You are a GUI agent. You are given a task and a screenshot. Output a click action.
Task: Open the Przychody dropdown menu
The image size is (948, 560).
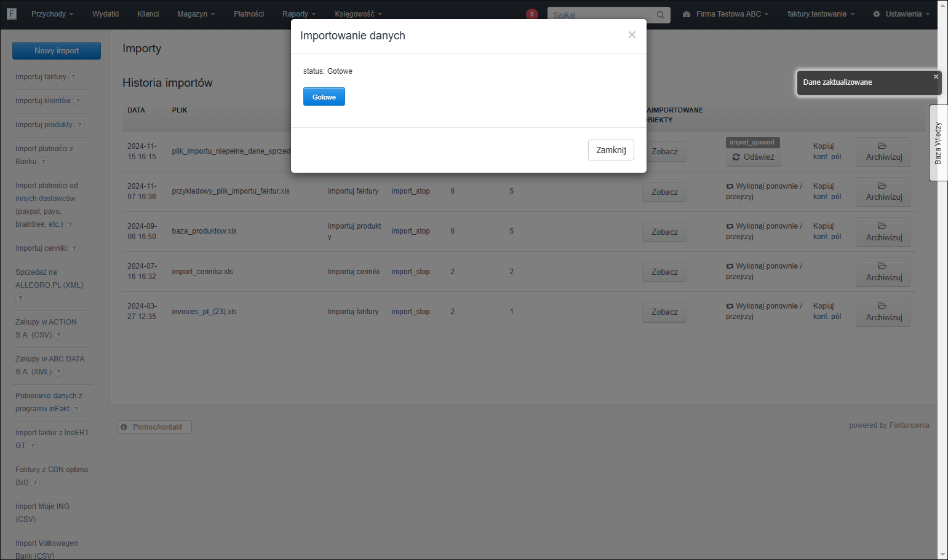[x=52, y=14]
